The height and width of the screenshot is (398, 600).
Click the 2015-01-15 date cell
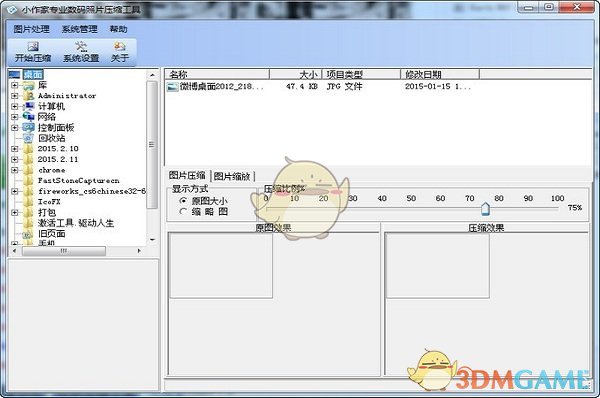438,87
